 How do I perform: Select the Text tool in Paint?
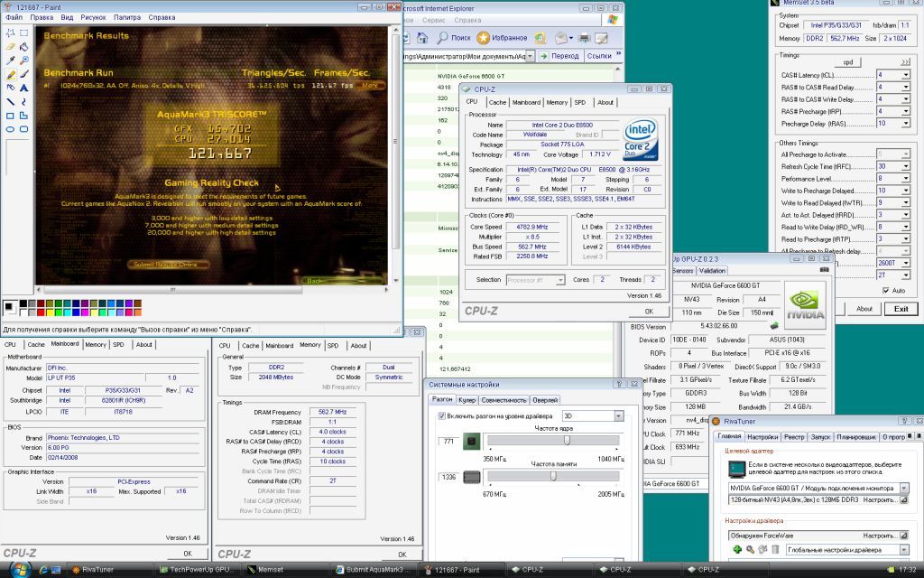pyautogui.click(x=24, y=88)
